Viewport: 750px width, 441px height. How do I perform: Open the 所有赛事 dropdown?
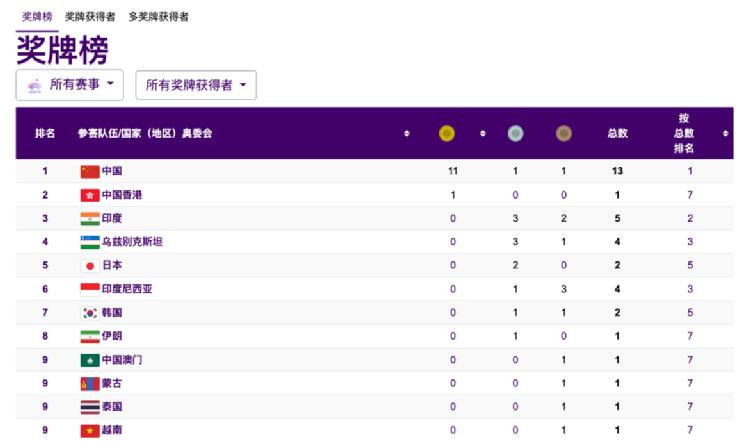70,85
